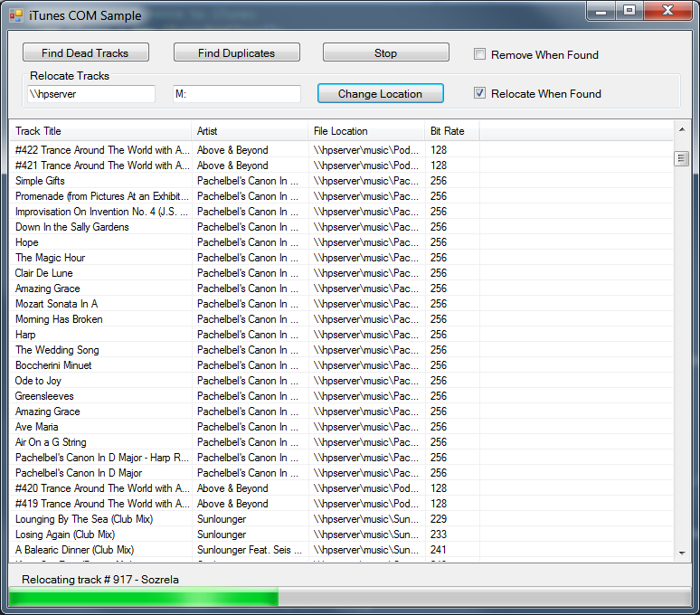
Task: Select The Magic Hour track
Action: [x=341, y=258]
